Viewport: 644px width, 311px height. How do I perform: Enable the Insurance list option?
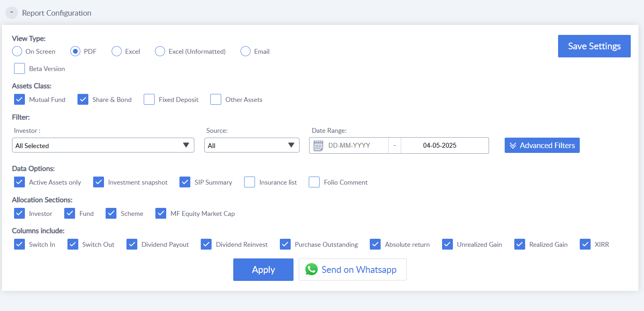pyautogui.click(x=249, y=182)
